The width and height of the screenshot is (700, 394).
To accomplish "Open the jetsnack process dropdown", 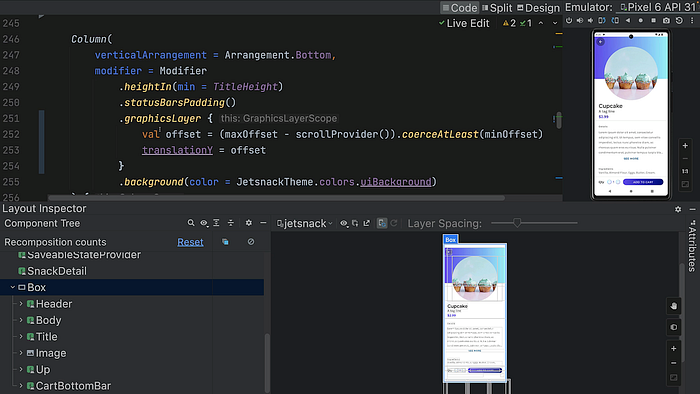I will click(304, 223).
